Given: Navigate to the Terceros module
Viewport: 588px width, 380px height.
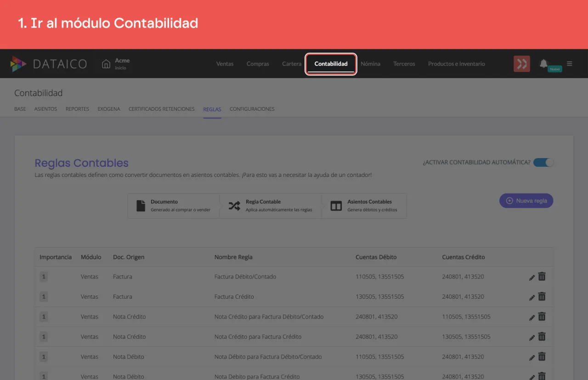Looking at the screenshot, I should tap(404, 64).
